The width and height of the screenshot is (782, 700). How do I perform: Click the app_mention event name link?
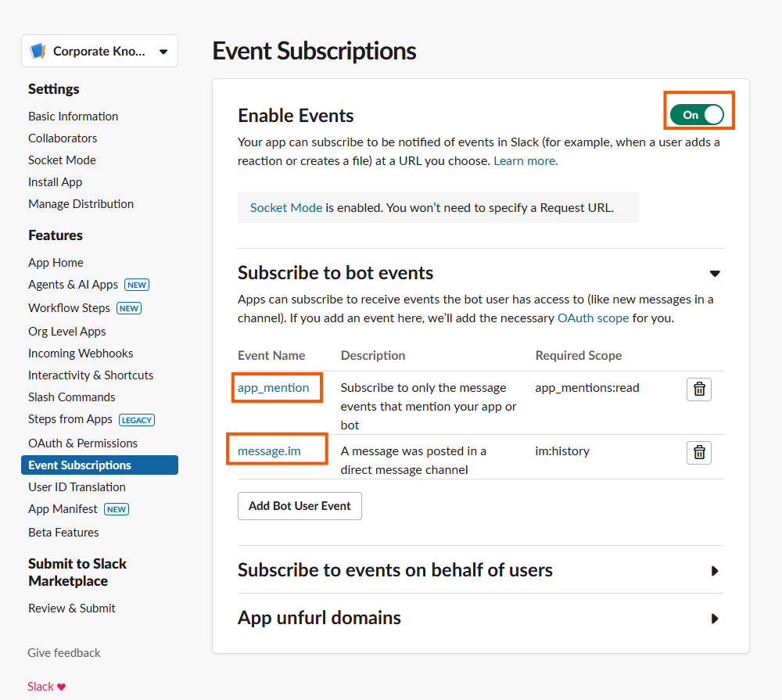(274, 388)
